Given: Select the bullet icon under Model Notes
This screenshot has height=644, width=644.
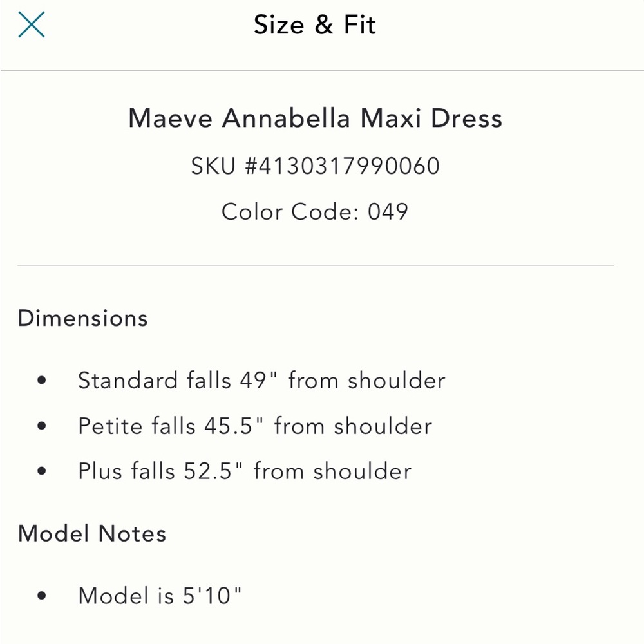Looking at the screenshot, I should point(43,596).
